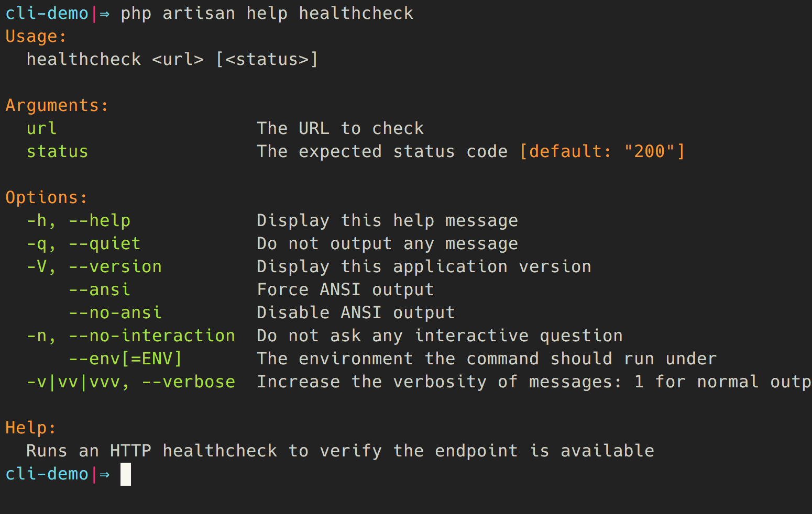
Task: Click the --verbose option
Action: 189,382
